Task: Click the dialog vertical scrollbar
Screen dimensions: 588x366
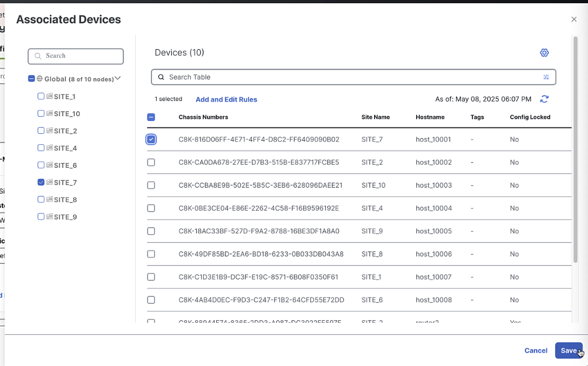Action: (x=576, y=150)
